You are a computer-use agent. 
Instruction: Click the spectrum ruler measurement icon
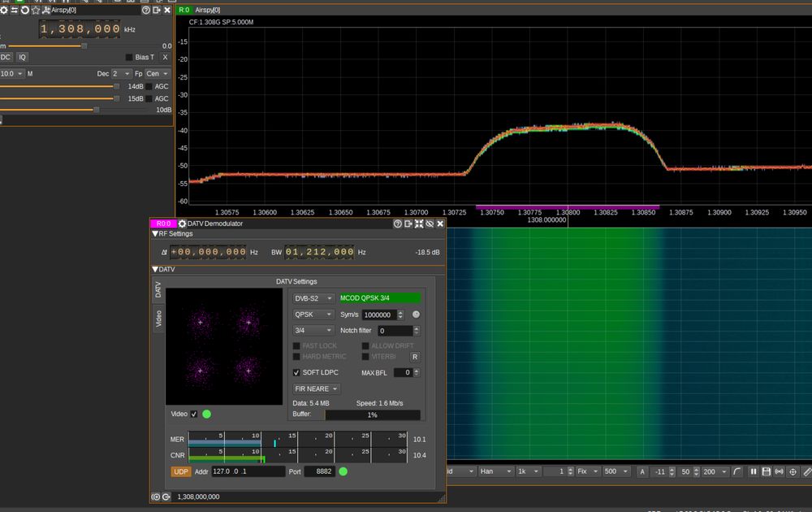click(x=806, y=471)
